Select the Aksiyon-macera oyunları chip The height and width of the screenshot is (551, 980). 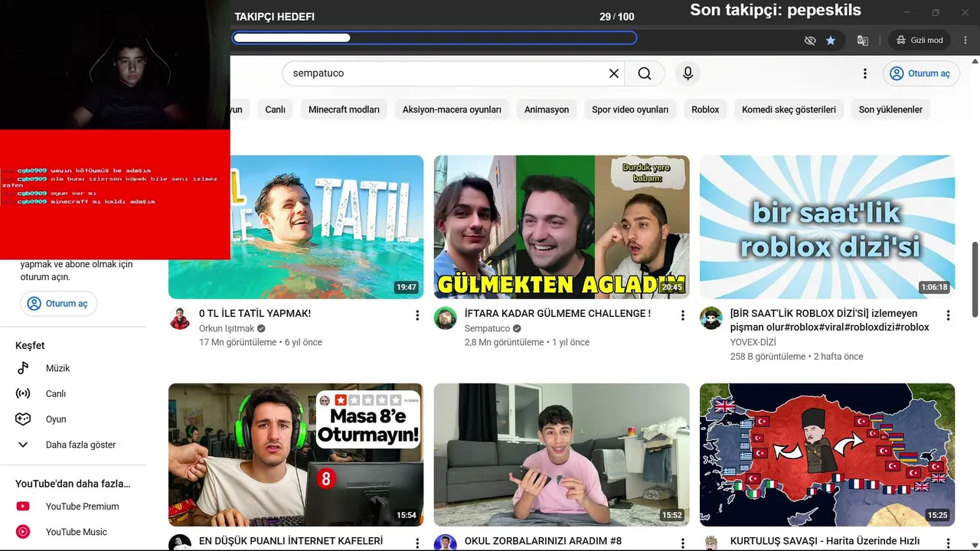coord(452,109)
